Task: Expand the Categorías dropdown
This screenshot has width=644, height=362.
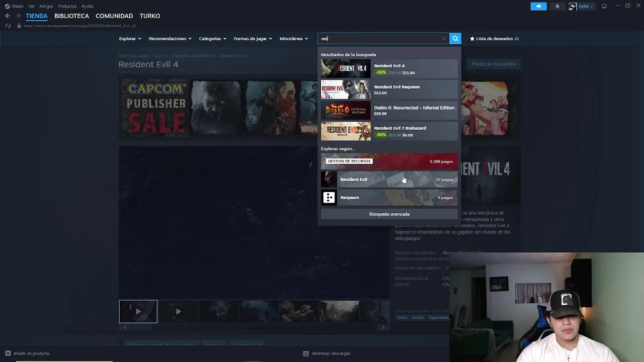Action: (x=212, y=39)
